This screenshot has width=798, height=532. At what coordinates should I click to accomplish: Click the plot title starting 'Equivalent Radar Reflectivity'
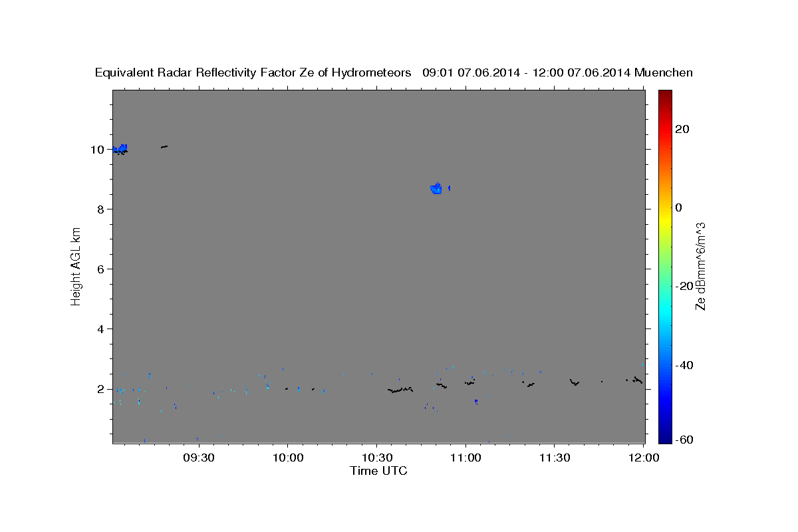click(x=394, y=72)
